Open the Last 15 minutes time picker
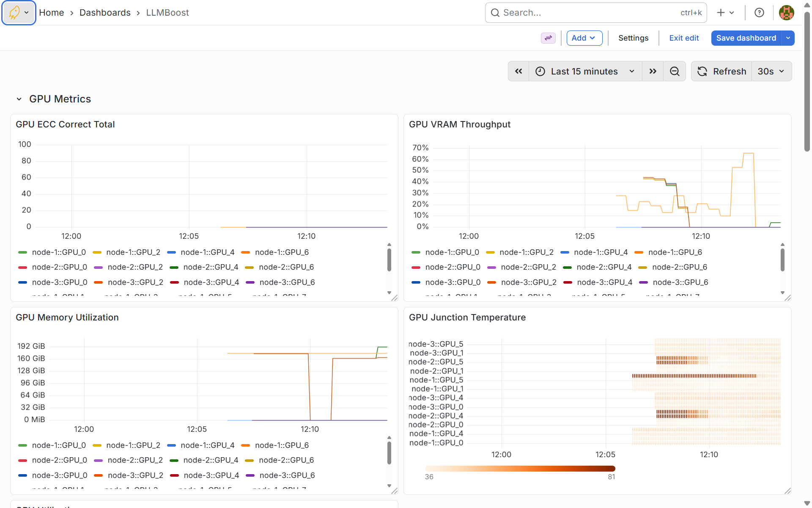This screenshot has height=508, width=812. (x=584, y=71)
